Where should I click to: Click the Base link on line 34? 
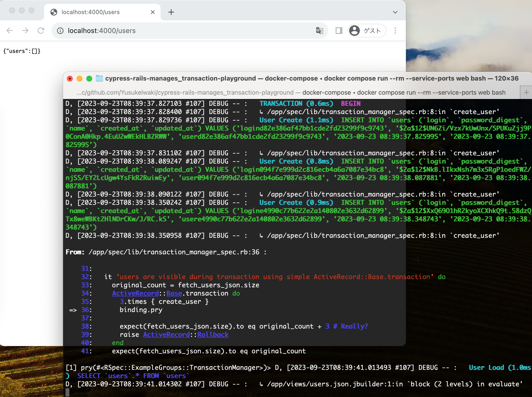(174, 293)
